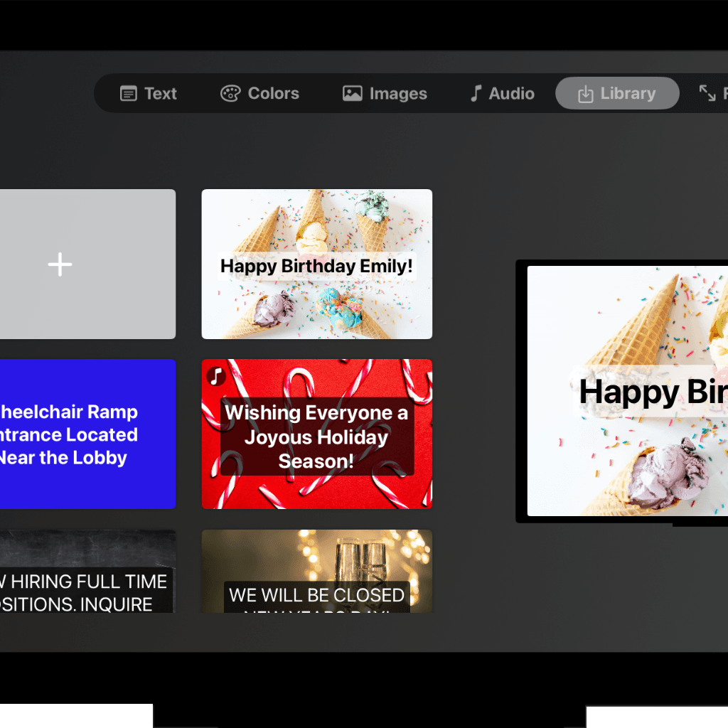Select the Text tool icon in the toolbar
Image resolution: width=728 pixels, height=728 pixels.
[127, 93]
